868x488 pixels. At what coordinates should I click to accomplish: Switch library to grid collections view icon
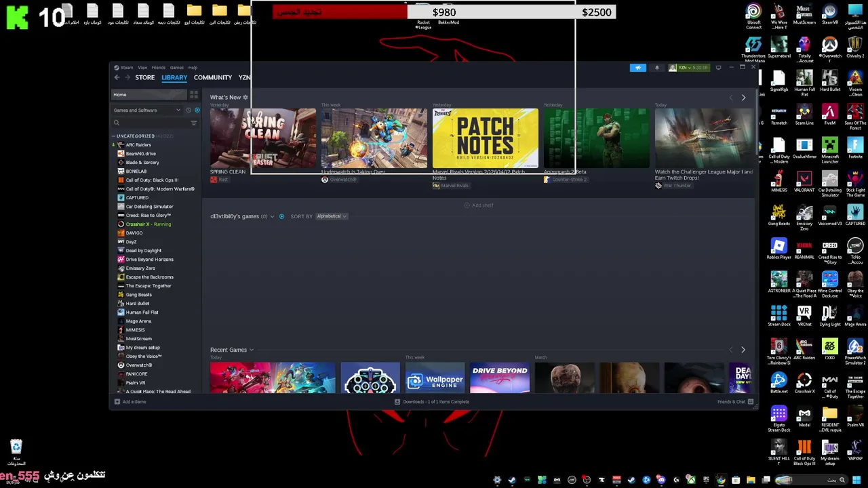(193, 95)
